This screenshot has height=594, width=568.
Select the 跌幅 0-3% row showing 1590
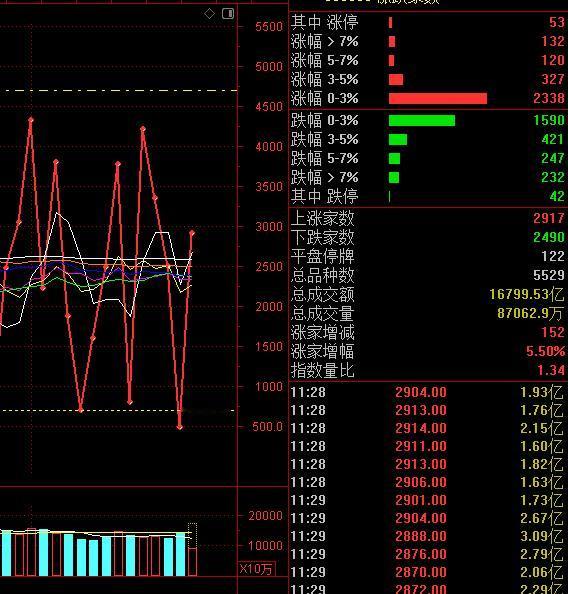[428, 120]
